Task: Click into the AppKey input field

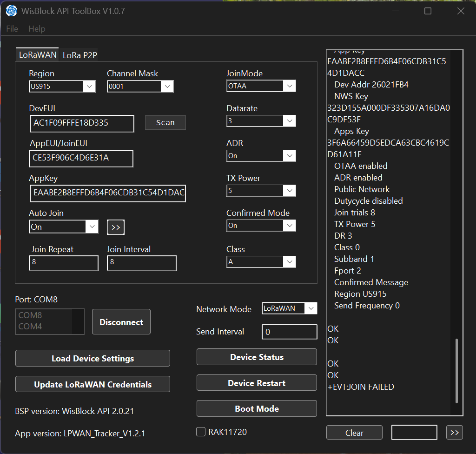Action: (x=107, y=193)
